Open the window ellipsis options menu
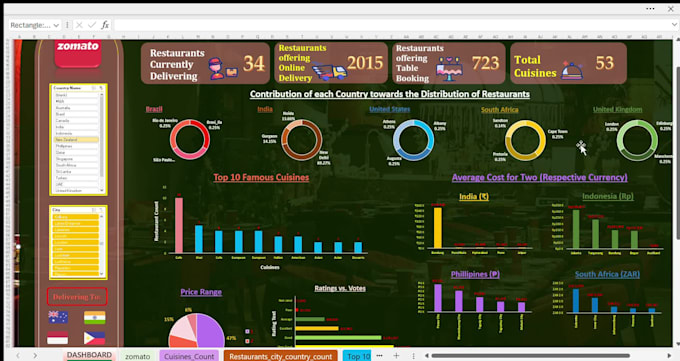This screenshot has width=680, height=361. pos(650,8)
